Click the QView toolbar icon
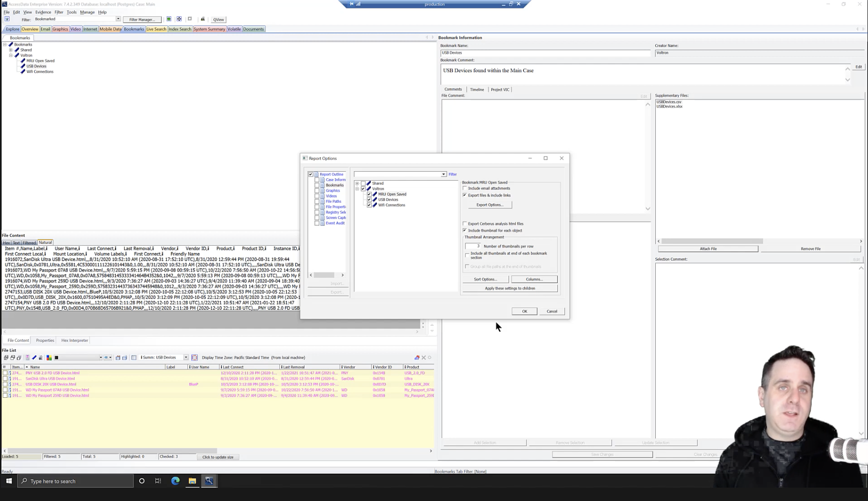The height and width of the screenshot is (501, 868). [x=218, y=20]
